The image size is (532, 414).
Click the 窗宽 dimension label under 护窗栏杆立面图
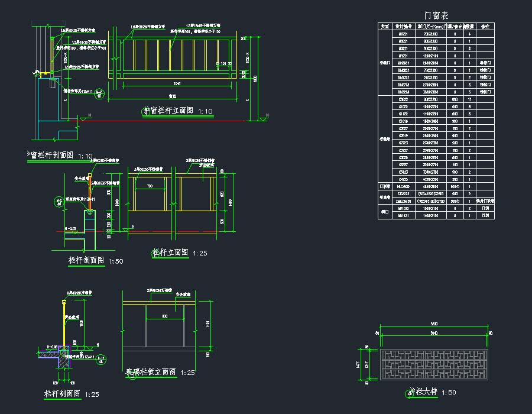tap(173, 97)
